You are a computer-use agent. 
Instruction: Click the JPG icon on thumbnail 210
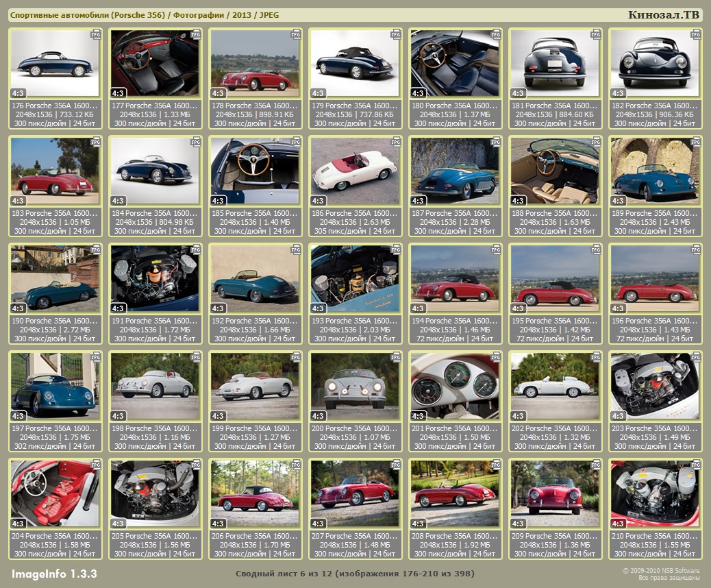point(695,465)
